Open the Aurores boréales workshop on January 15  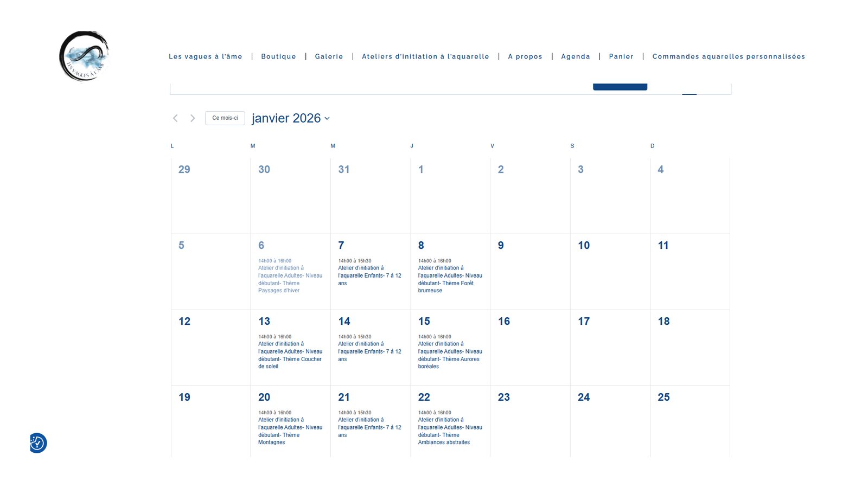pyautogui.click(x=450, y=355)
